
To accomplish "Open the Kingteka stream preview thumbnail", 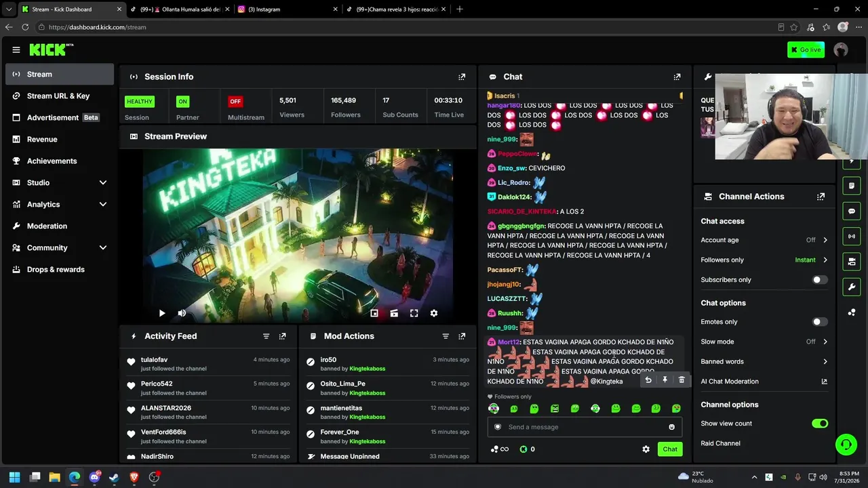I will point(298,236).
